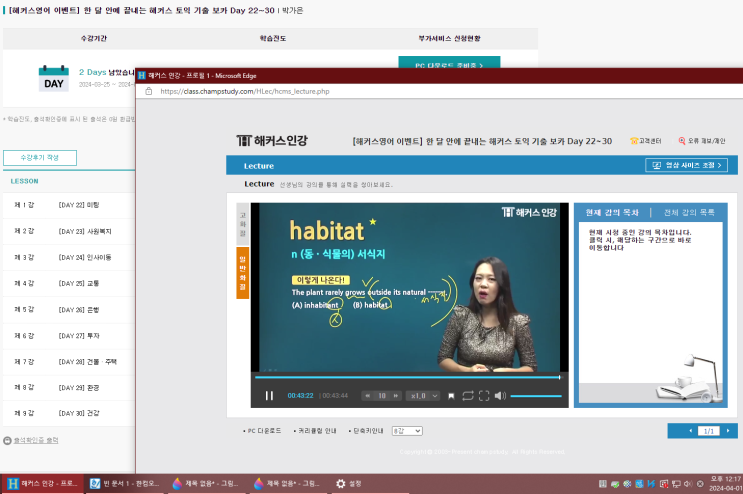Open the clock showing 오후 12:17
This screenshot has height=494, width=743.
(x=726, y=484)
